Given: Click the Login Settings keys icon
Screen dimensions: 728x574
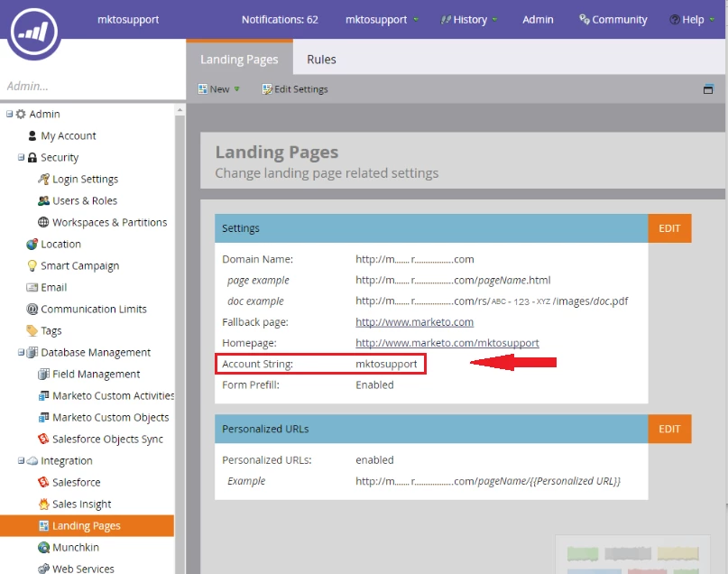Looking at the screenshot, I should [43, 179].
